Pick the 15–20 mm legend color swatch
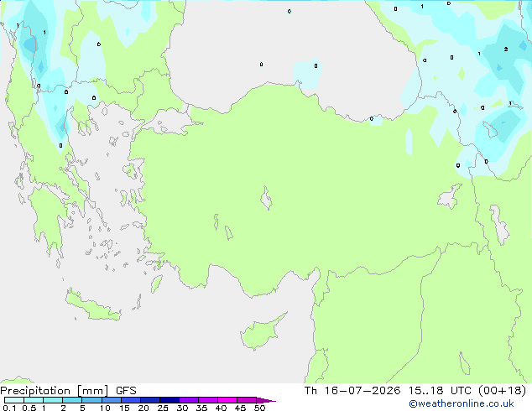 pos(131,400)
